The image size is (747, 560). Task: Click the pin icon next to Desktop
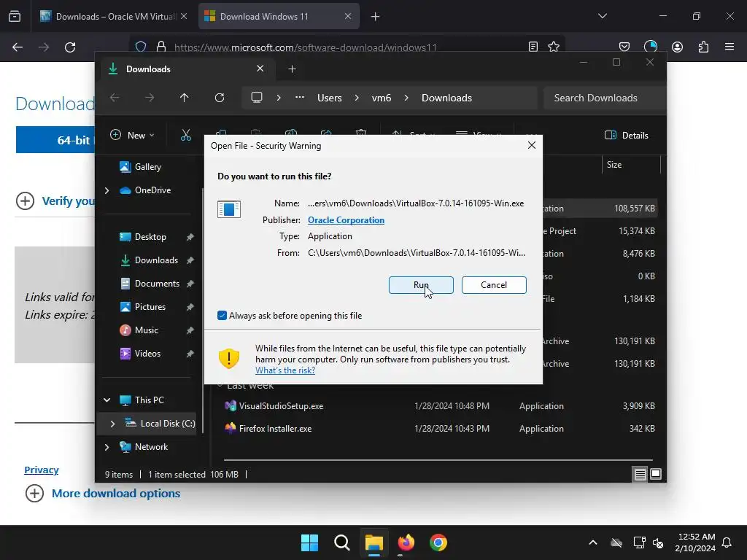190,237
